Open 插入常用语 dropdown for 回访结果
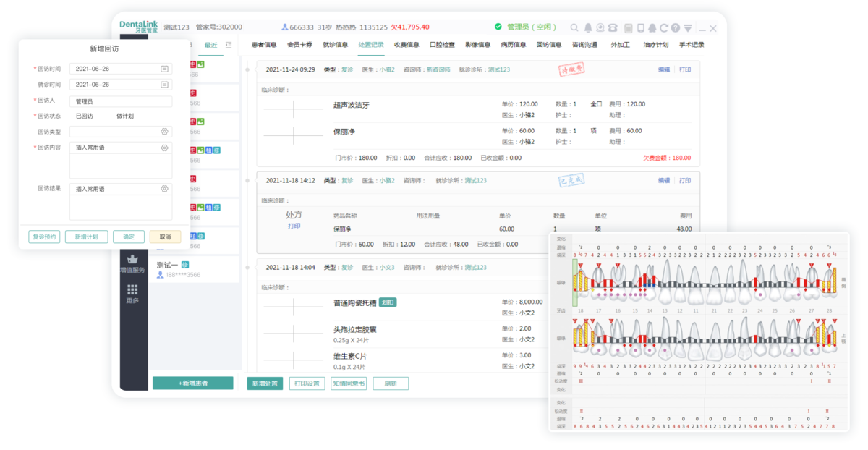 click(x=121, y=189)
